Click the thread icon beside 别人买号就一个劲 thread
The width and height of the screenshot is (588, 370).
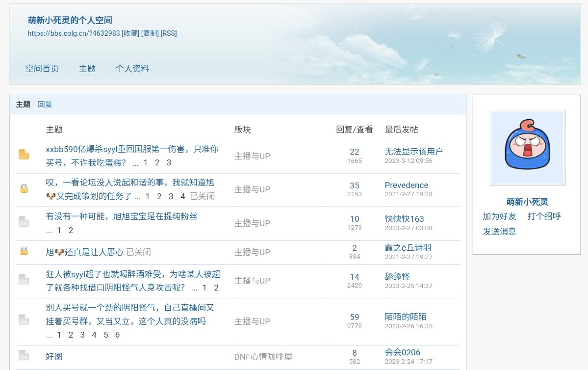tap(24, 319)
